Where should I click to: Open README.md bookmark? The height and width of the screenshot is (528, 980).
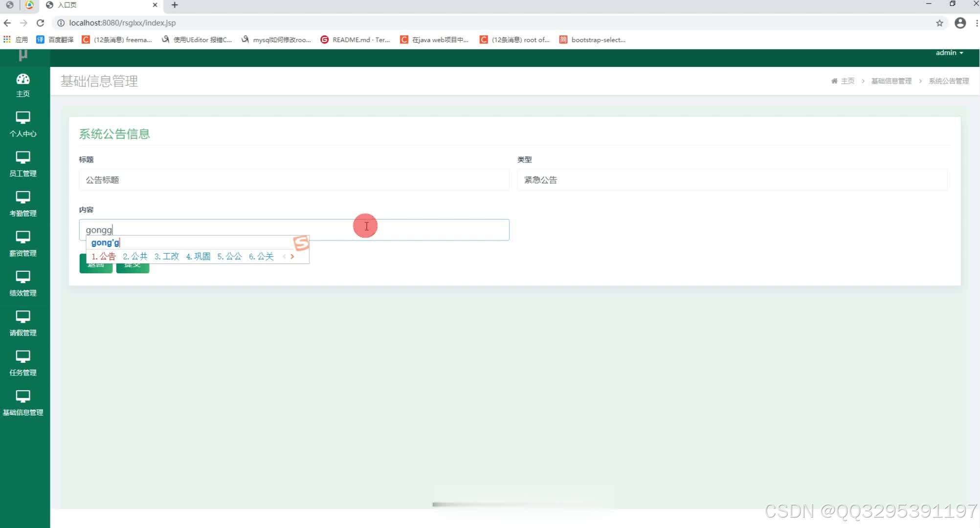pyautogui.click(x=356, y=40)
